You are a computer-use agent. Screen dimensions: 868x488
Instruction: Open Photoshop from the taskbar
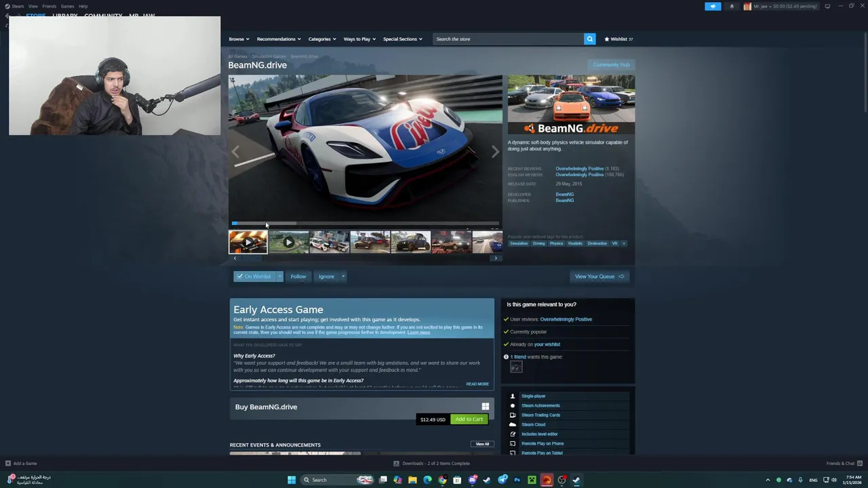pos(517,480)
